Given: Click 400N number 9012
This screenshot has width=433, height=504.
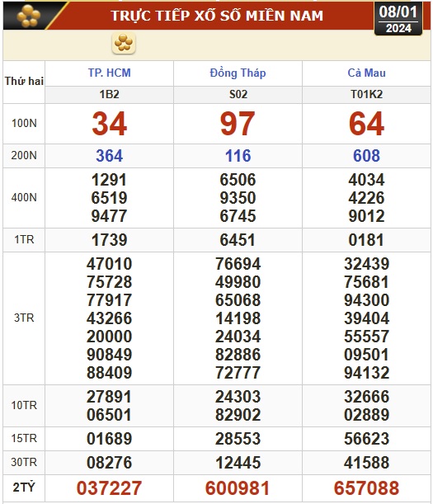Looking at the screenshot, I should pyautogui.click(x=366, y=216).
